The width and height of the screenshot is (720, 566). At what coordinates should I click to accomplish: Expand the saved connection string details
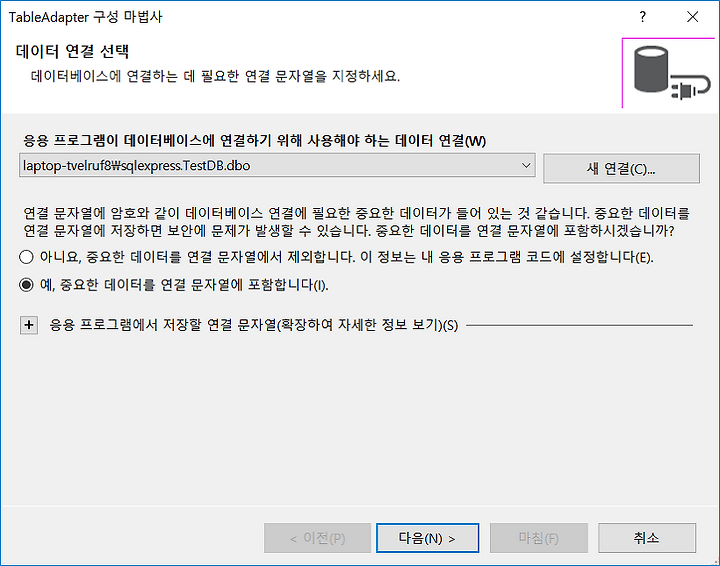pos(29,325)
